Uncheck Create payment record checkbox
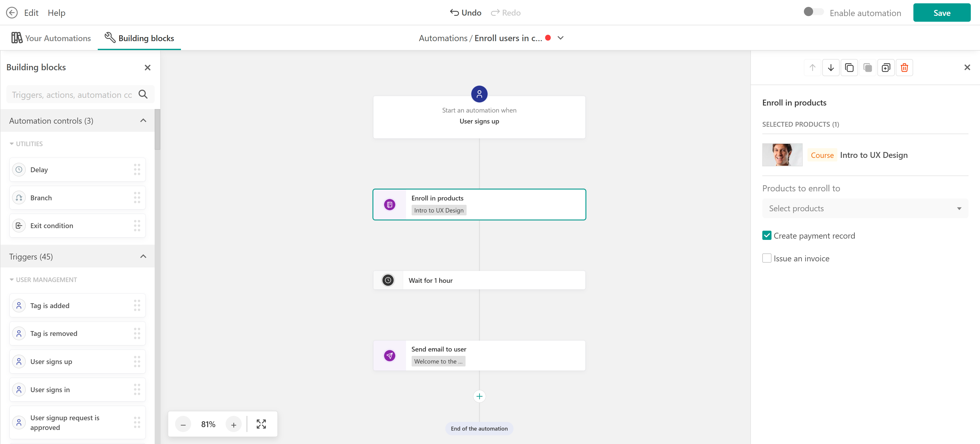 767,235
